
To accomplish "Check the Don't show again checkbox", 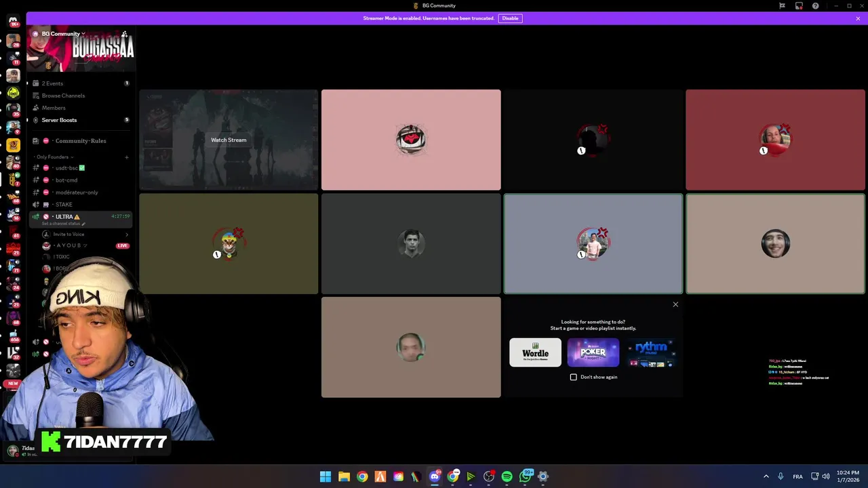I will coord(574,377).
